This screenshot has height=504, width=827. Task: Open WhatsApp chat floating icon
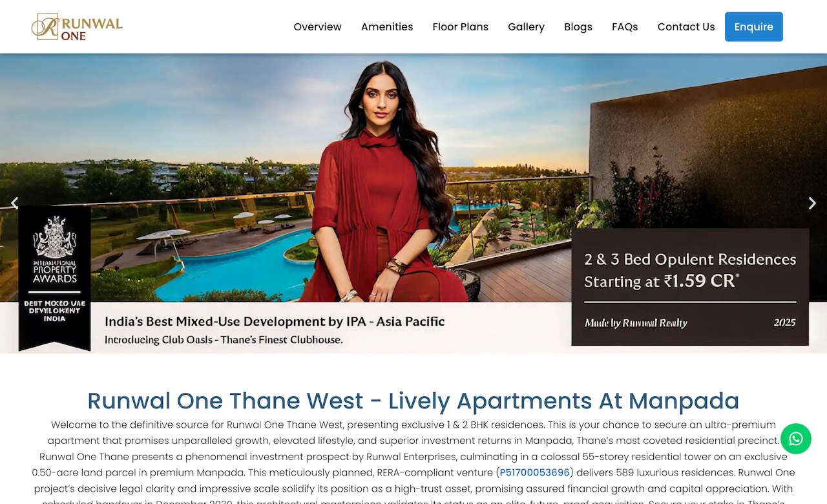coord(796,439)
